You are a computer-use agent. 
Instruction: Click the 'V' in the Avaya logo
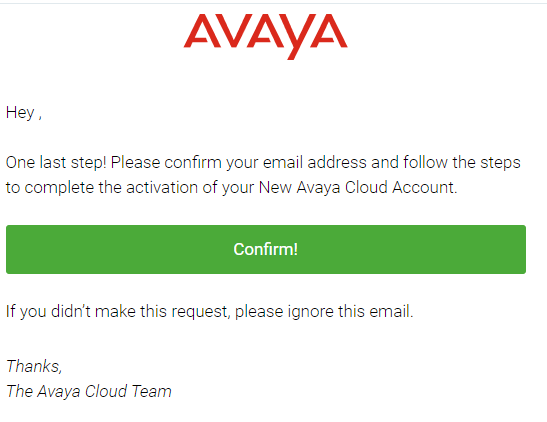235,30
